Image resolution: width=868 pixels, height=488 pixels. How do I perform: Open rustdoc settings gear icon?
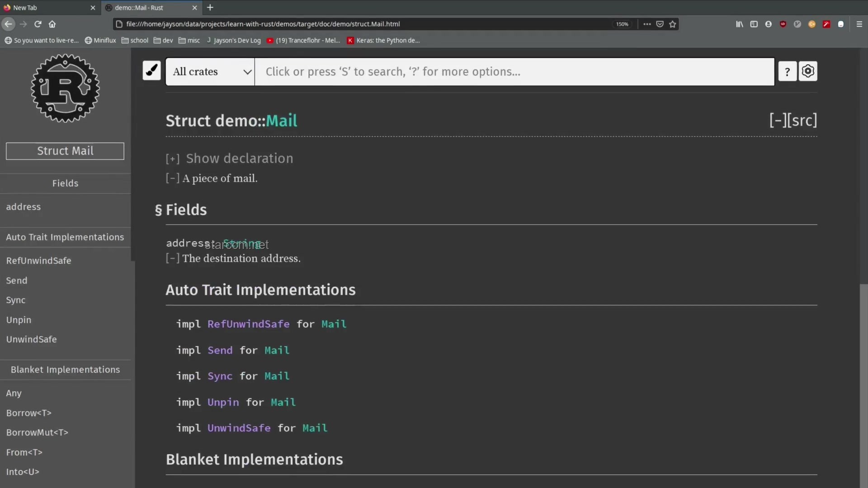[808, 71]
